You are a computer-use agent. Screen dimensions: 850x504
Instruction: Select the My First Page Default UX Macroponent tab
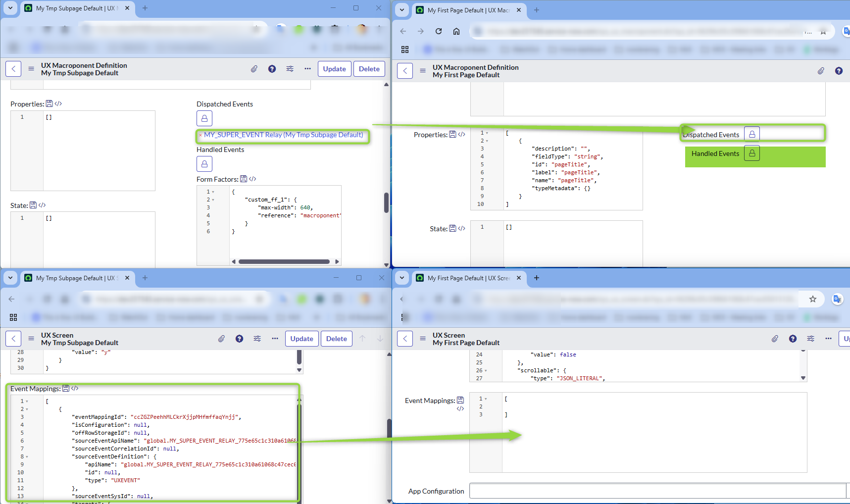tap(468, 10)
